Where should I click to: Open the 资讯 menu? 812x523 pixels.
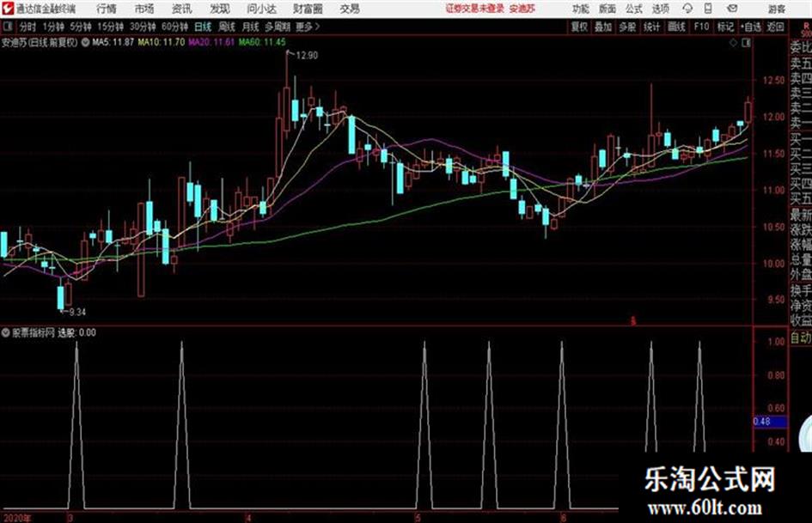[182, 9]
